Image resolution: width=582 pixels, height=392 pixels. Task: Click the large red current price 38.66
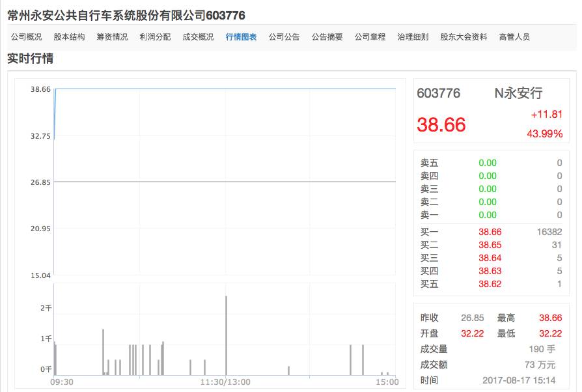click(x=441, y=124)
